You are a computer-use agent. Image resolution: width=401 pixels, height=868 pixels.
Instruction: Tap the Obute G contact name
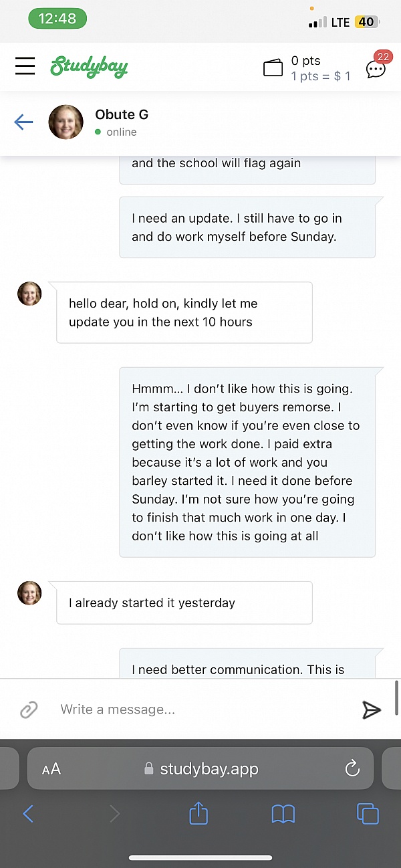coord(122,114)
